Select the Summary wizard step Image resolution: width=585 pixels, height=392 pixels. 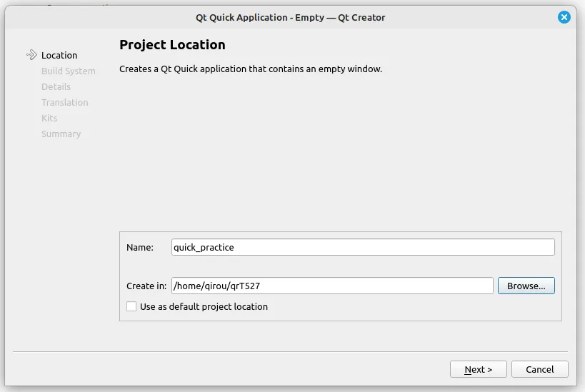coord(61,134)
